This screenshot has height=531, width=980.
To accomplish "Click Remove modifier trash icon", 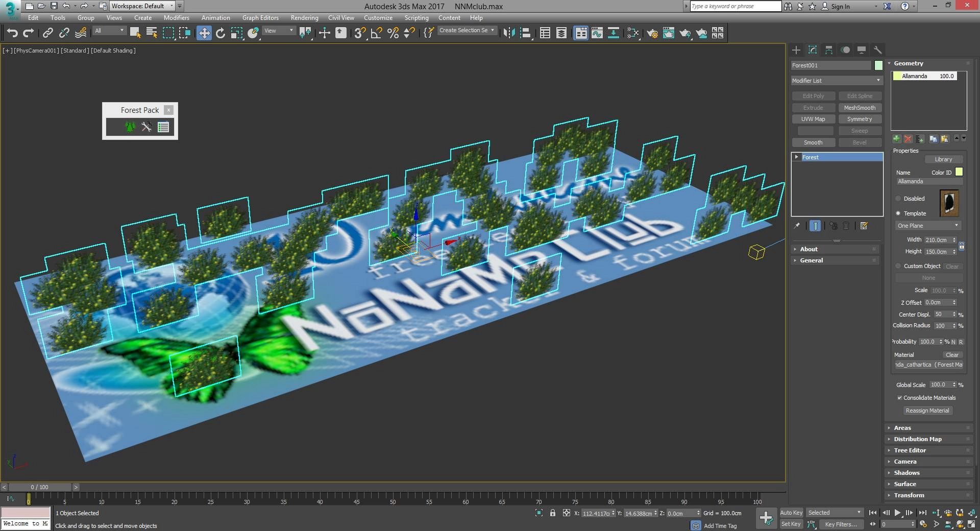I will [x=846, y=226].
